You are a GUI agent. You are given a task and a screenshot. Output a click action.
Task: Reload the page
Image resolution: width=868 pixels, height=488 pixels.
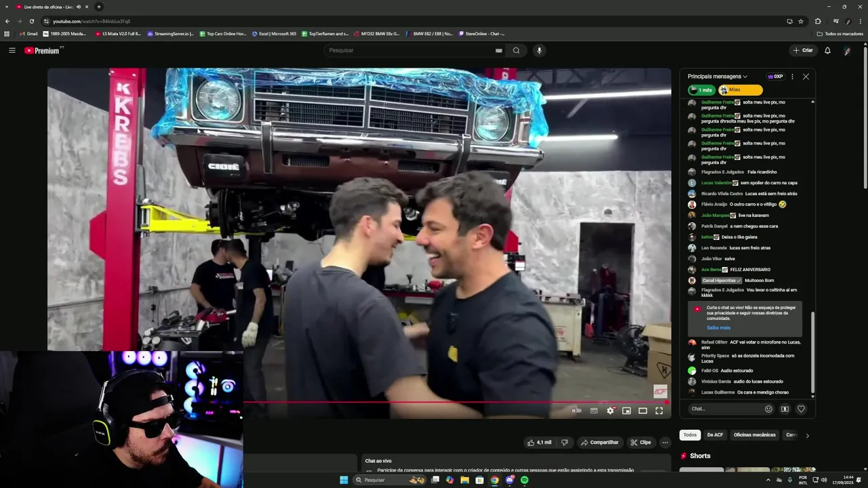click(x=31, y=21)
